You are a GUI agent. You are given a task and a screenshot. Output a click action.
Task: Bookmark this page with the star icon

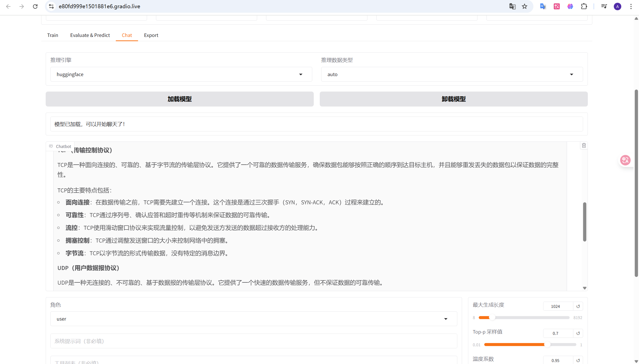click(524, 6)
